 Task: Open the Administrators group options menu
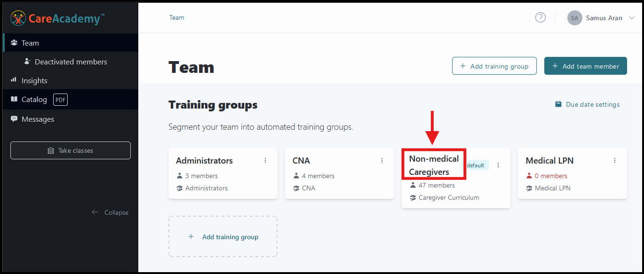(x=265, y=160)
